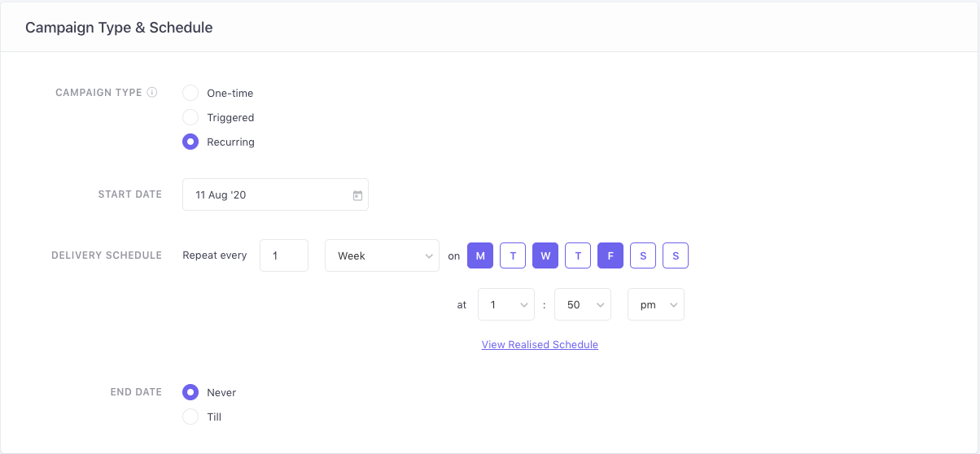980x454 pixels.
Task: Click the Campaign Type info icon
Action: click(x=152, y=93)
